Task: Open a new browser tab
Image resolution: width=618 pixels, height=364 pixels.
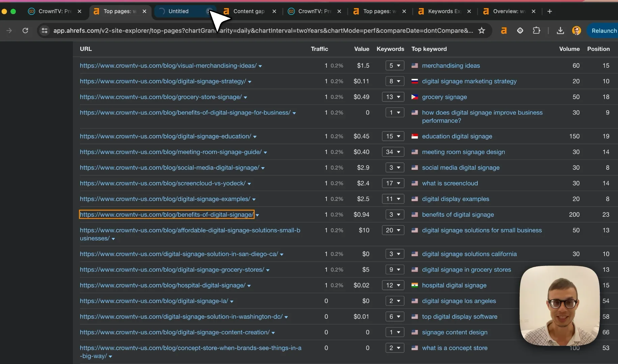Action: point(550,11)
